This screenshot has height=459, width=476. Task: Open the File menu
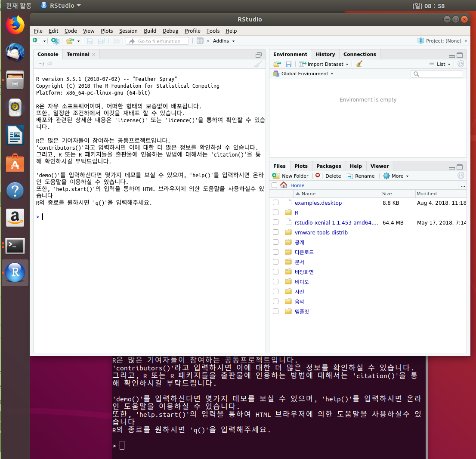click(38, 31)
